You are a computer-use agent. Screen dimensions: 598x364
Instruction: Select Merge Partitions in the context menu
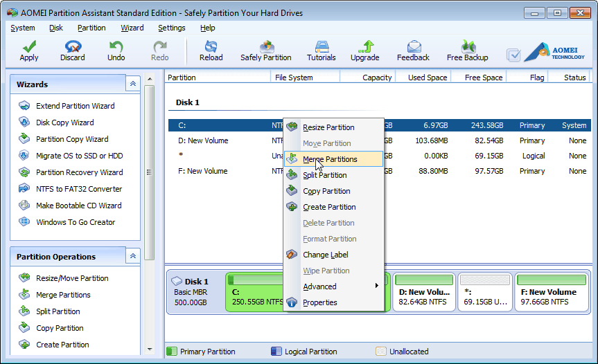[334, 159]
